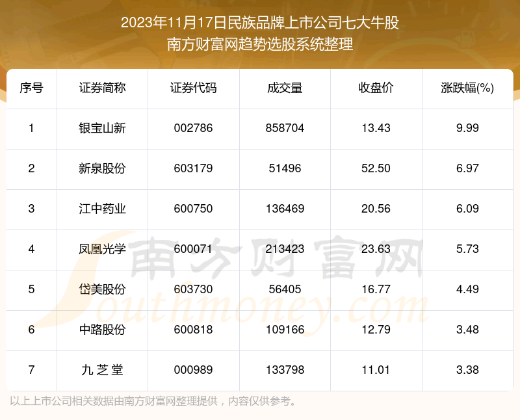Click the 凤凰光学 stock name
This screenshot has height=420, width=520.
102,249
